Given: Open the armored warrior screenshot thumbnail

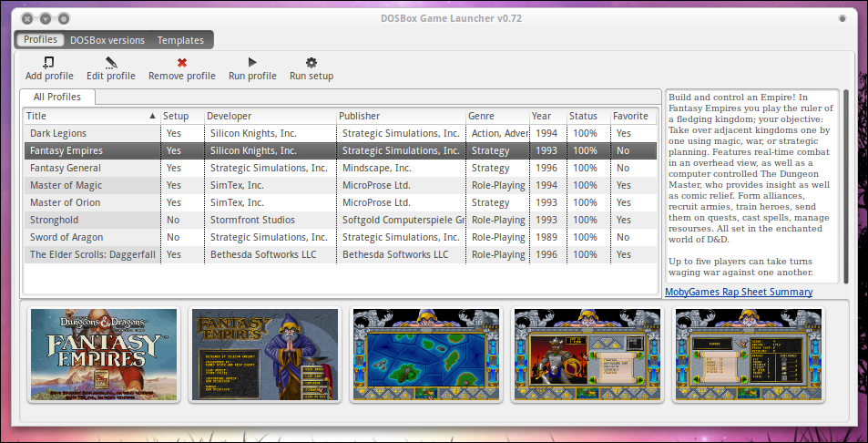Looking at the screenshot, I should tap(587, 355).
